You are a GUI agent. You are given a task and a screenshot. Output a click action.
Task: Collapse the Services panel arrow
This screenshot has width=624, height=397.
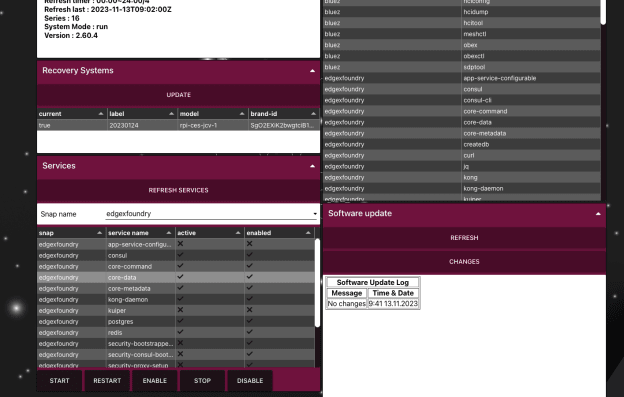[x=312, y=166]
